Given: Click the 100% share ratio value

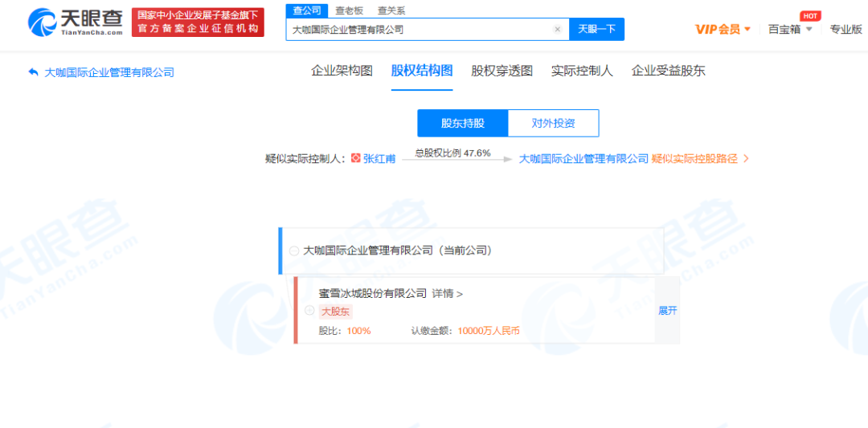Looking at the screenshot, I should point(358,331).
